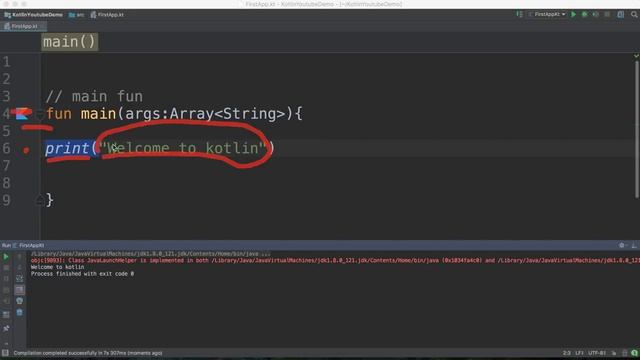This screenshot has height=360, width=640.
Task: Click the Run panel stop button
Action: (6, 268)
